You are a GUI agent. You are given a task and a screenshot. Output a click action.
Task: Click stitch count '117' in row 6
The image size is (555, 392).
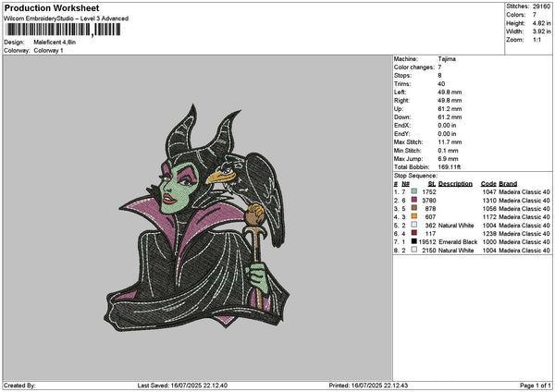pos(430,234)
